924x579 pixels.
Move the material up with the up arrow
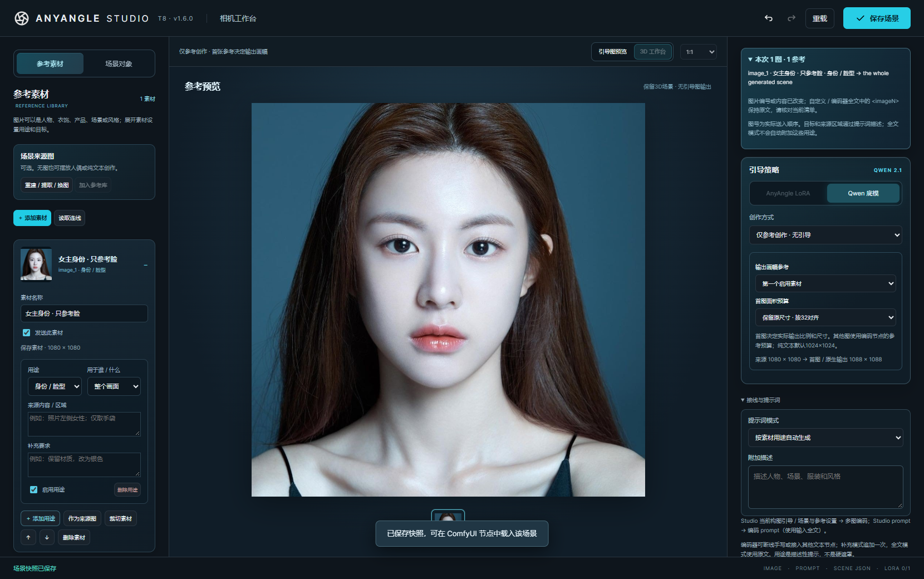pos(28,537)
